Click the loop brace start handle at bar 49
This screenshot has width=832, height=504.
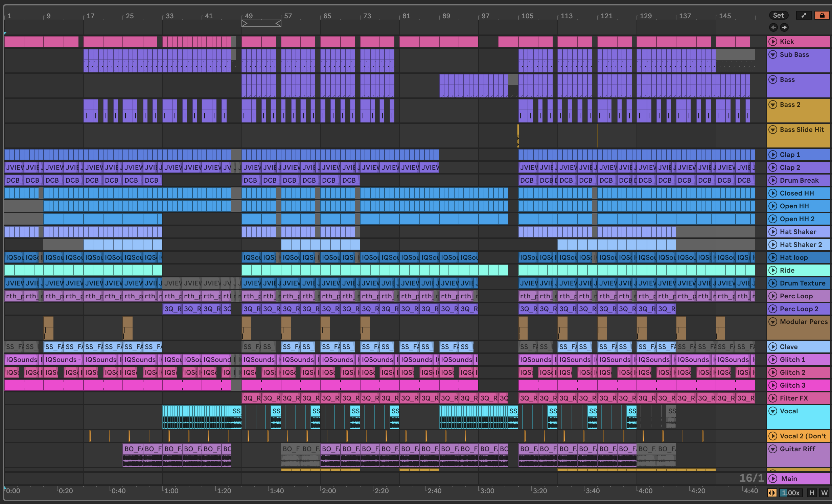click(x=245, y=23)
